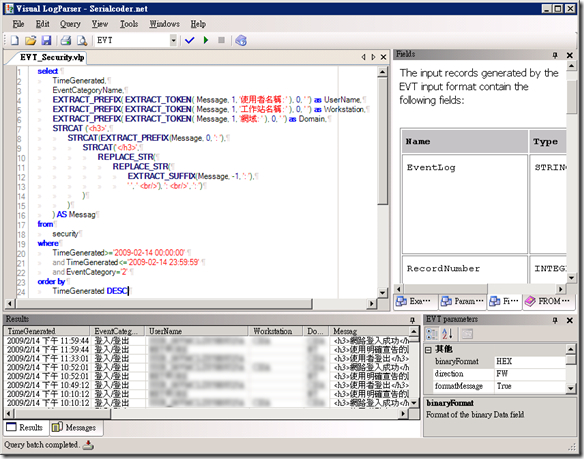Pin the Results panel
Image resolution: width=584 pixels, height=459 pixels.
click(x=412, y=320)
